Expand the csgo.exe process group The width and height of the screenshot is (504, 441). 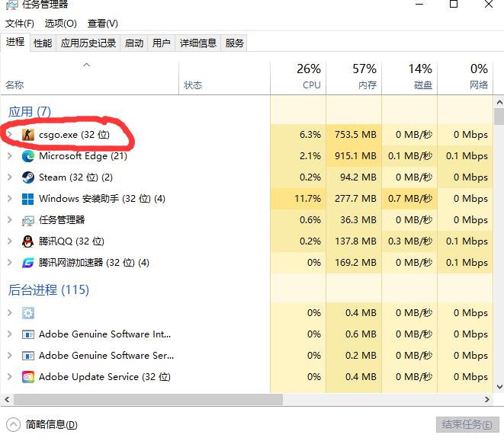click(10, 135)
